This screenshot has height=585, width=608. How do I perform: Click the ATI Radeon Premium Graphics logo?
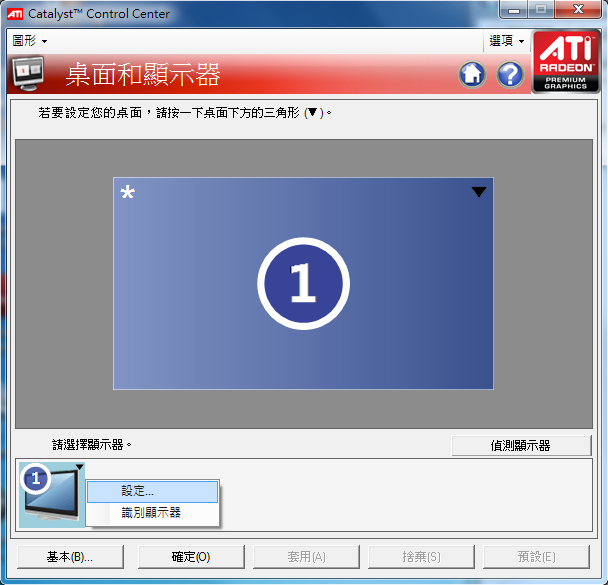[x=566, y=61]
